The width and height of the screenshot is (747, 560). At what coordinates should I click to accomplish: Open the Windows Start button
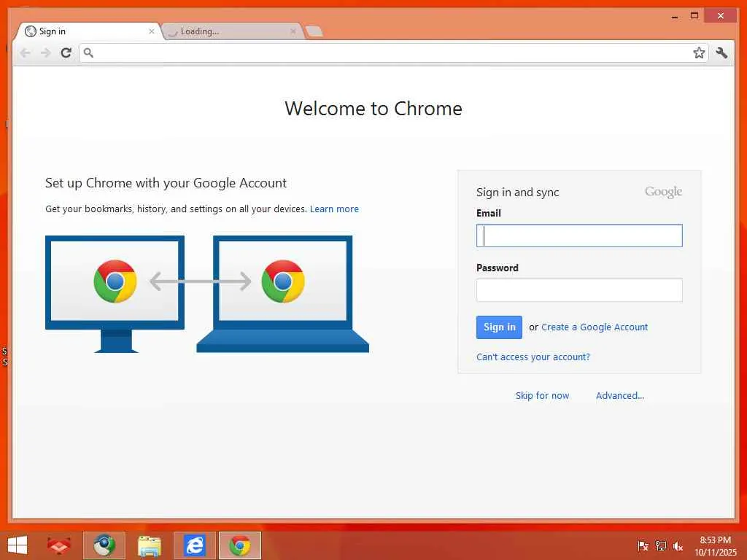(18, 545)
